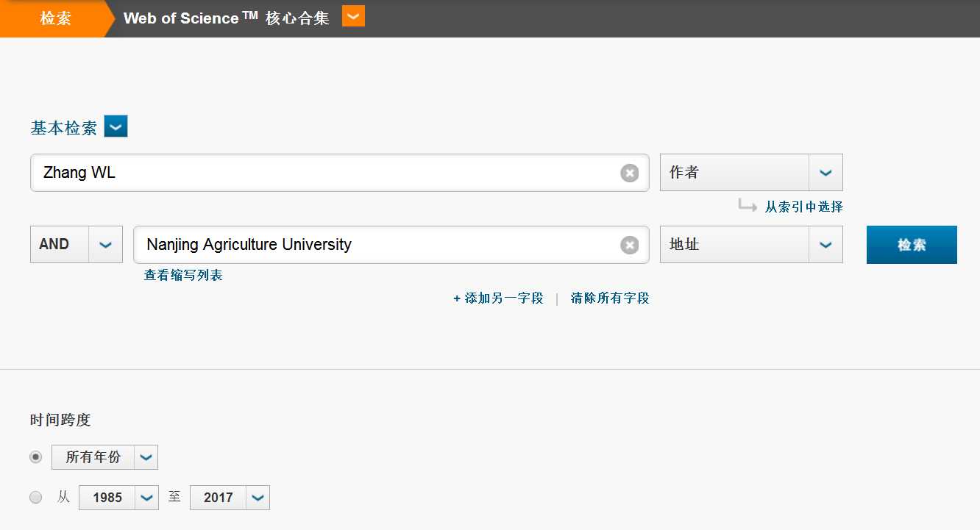The height and width of the screenshot is (530, 980).
Task: Click the Web of Science 核心合集 title
Action: coord(227,18)
